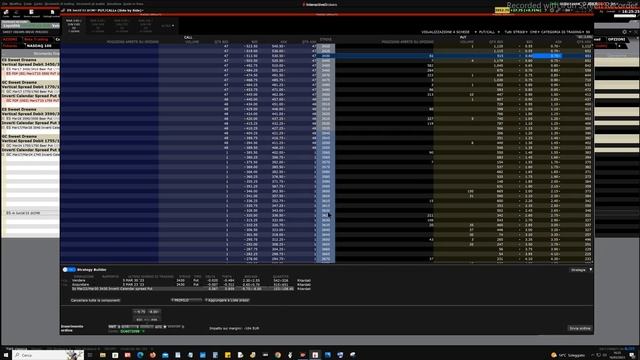This screenshot has height=360, width=640.
Task: Click the first icon in the main toolbar
Action: [x=6, y=13]
